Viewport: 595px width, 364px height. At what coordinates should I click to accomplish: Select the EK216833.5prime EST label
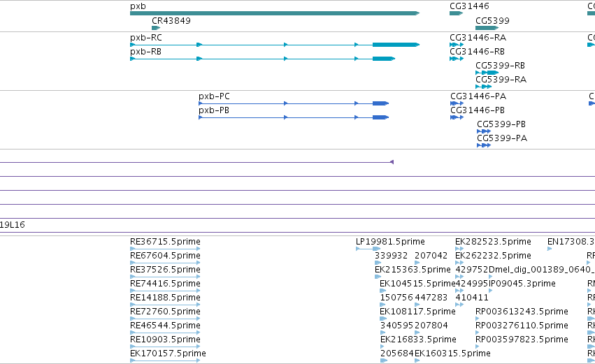(418, 340)
